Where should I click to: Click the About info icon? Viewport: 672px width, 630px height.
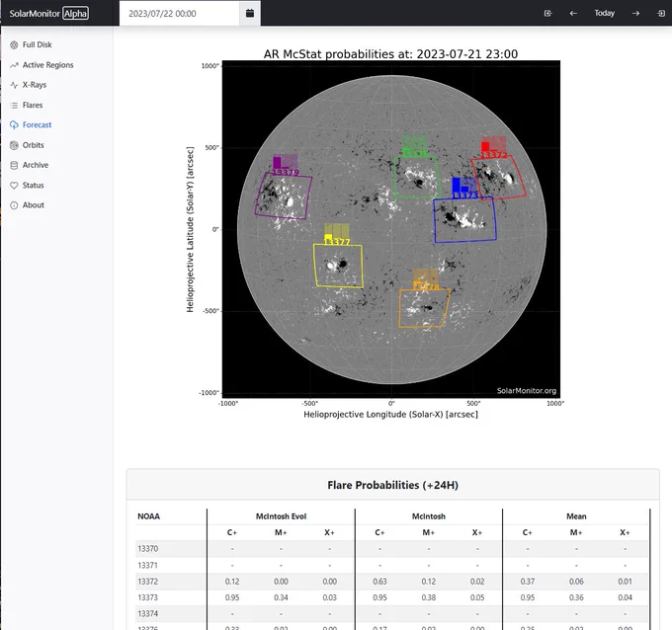point(14,205)
